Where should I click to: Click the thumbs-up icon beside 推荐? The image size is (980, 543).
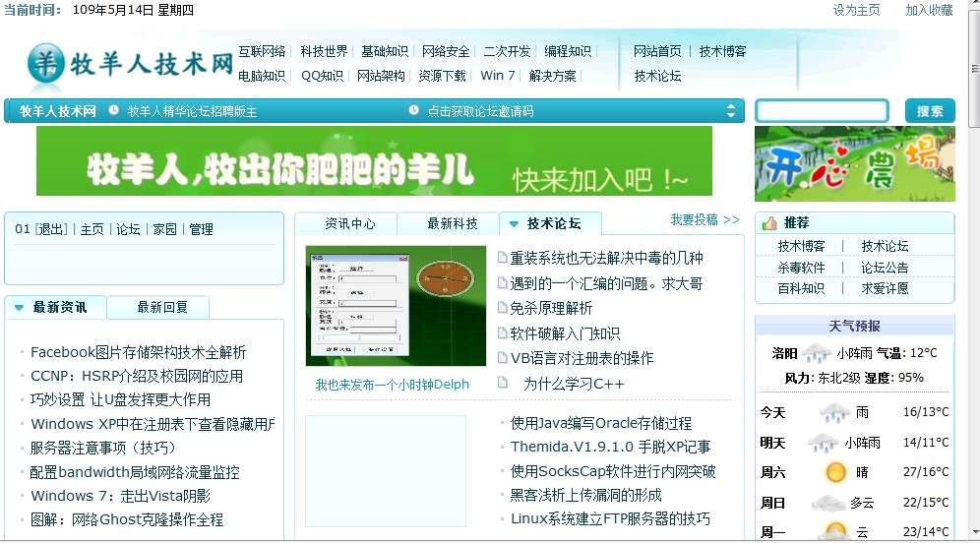click(769, 223)
